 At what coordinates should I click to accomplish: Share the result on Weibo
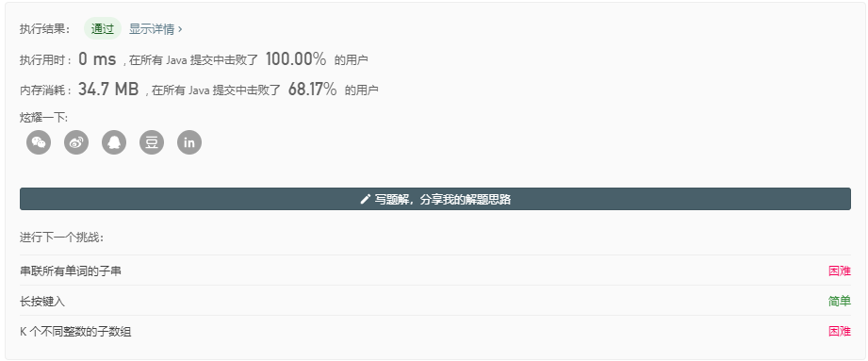pos(76,142)
